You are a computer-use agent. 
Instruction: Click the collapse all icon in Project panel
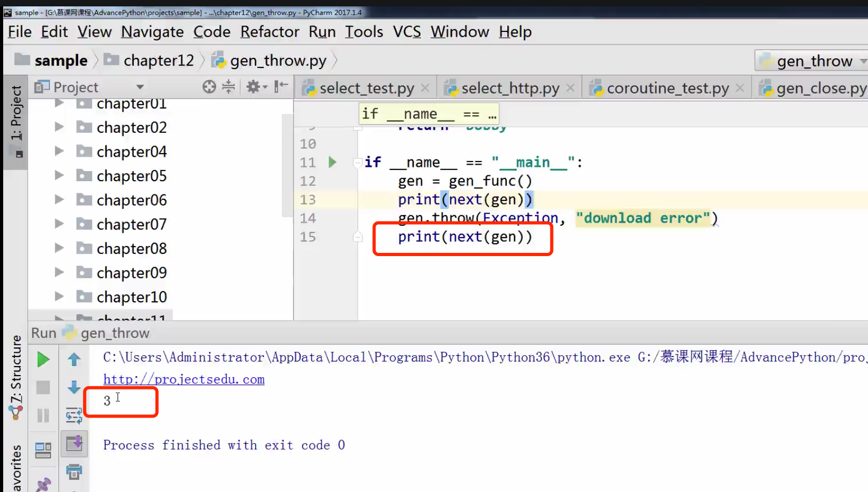pos(228,87)
